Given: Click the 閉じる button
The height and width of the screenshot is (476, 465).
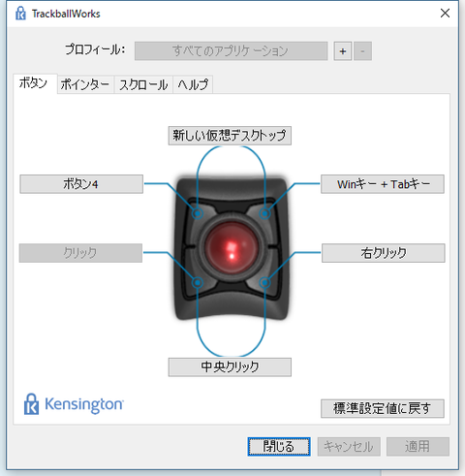Looking at the screenshot, I should (279, 447).
